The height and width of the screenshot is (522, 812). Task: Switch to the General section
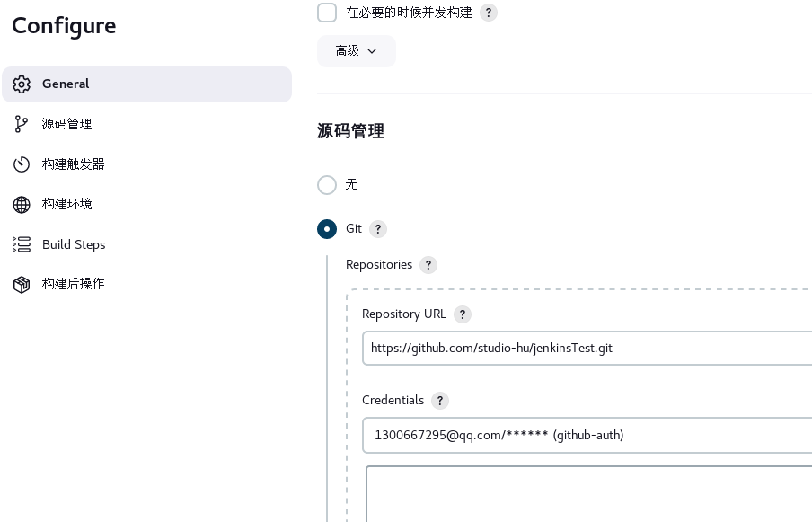click(x=66, y=84)
